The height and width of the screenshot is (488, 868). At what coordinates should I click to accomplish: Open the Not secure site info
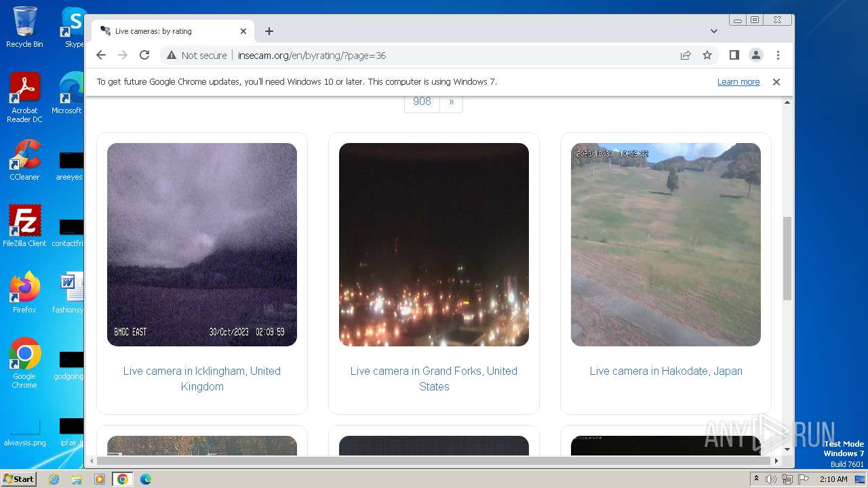click(x=197, y=56)
